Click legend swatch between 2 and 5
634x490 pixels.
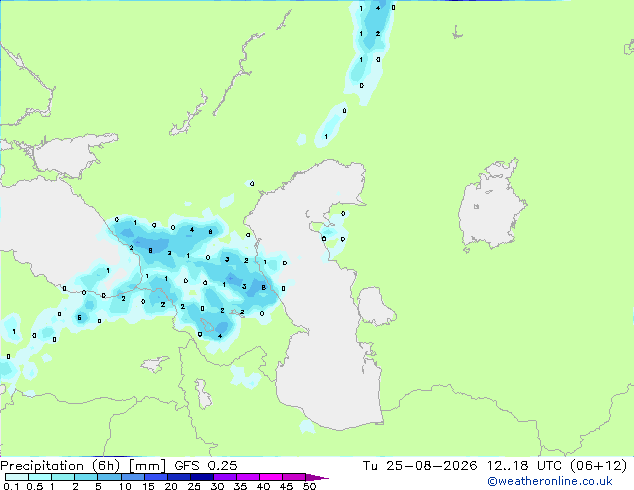tap(86, 477)
